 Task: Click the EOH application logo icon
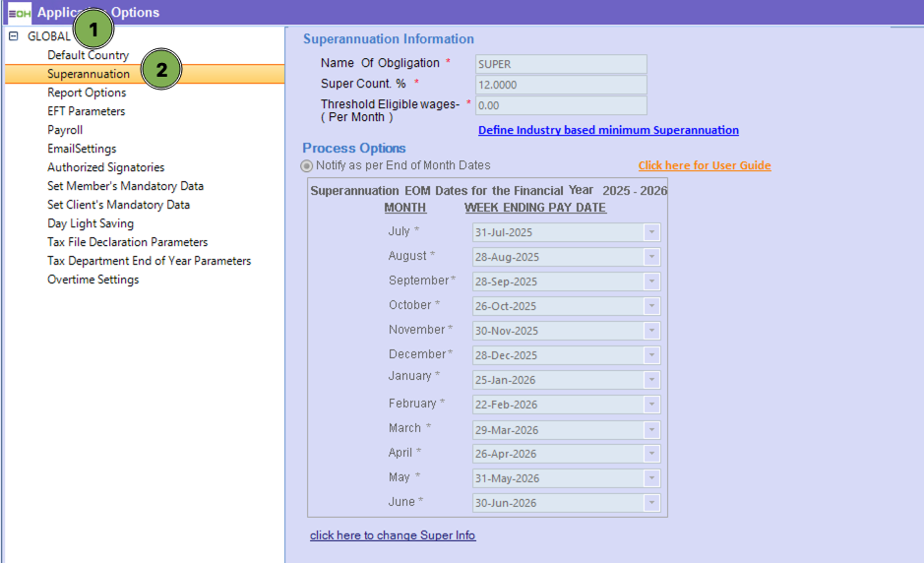(x=19, y=13)
